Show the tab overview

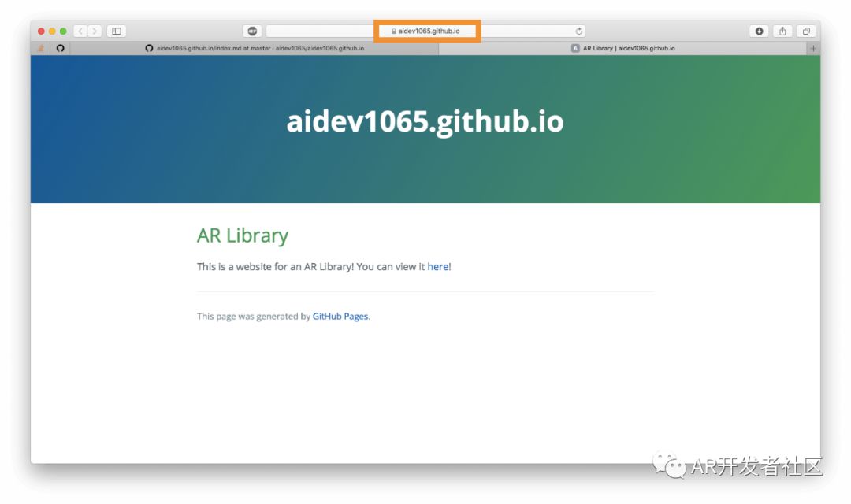point(806,31)
